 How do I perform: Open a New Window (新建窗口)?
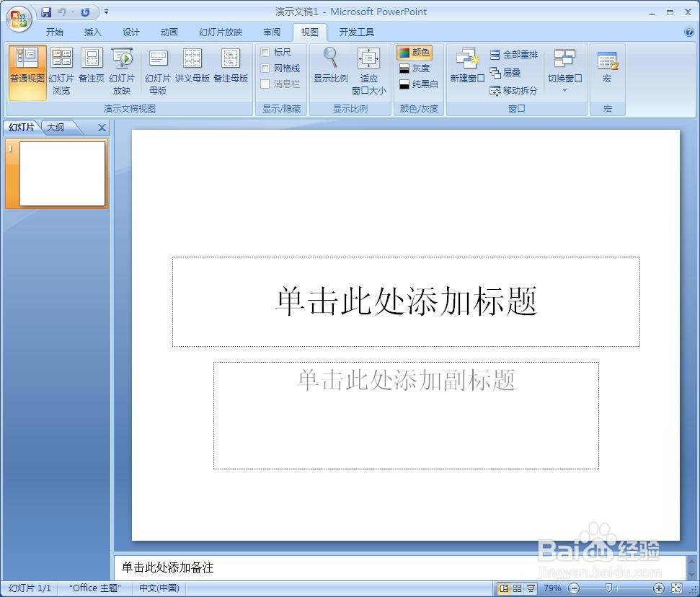tap(467, 66)
